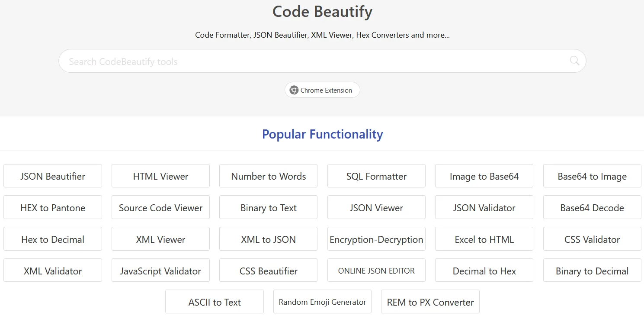The image size is (644, 316).
Task: Open the SQL Formatter tool
Action: tap(376, 176)
